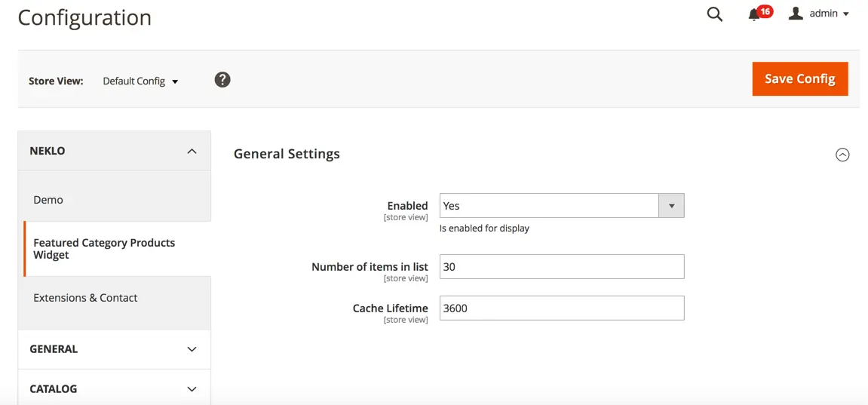The image size is (868, 405).
Task: Click the General Settings section heading
Action: tap(287, 154)
